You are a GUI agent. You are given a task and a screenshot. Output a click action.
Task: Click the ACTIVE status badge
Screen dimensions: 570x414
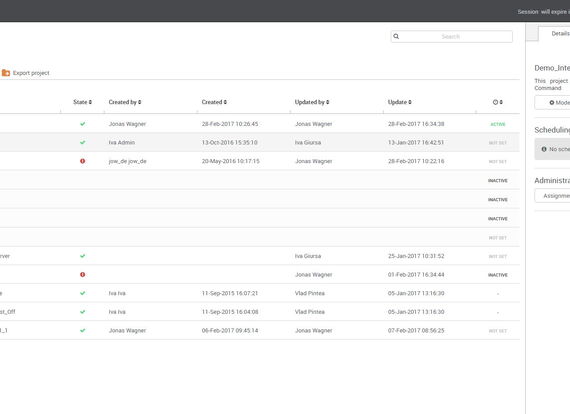coord(498,124)
